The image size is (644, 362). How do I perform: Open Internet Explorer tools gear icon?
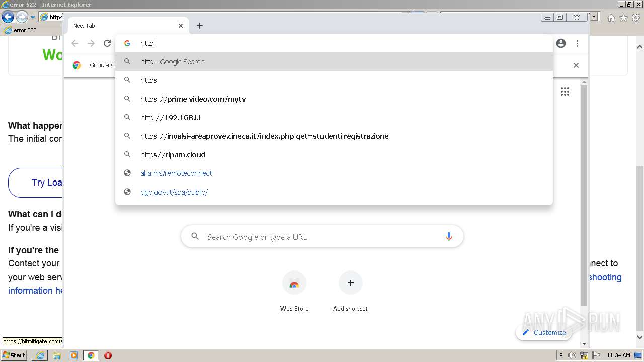pos(636,18)
